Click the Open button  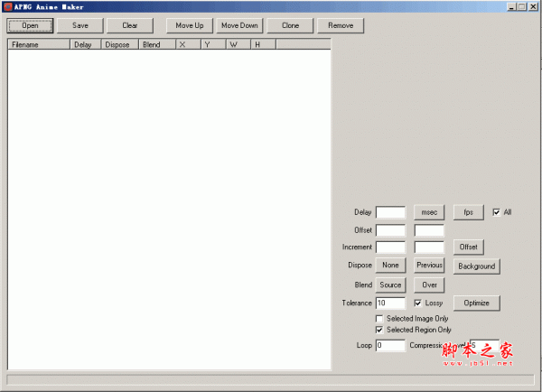(x=30, y=25)
